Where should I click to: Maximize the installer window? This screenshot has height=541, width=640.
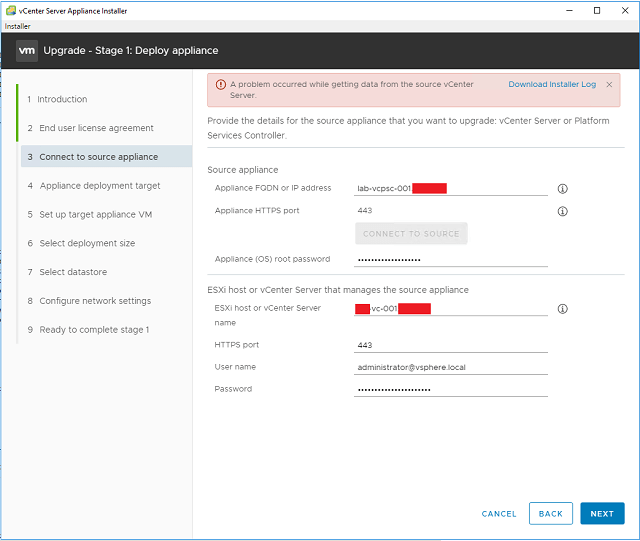[x=597, y=11]
